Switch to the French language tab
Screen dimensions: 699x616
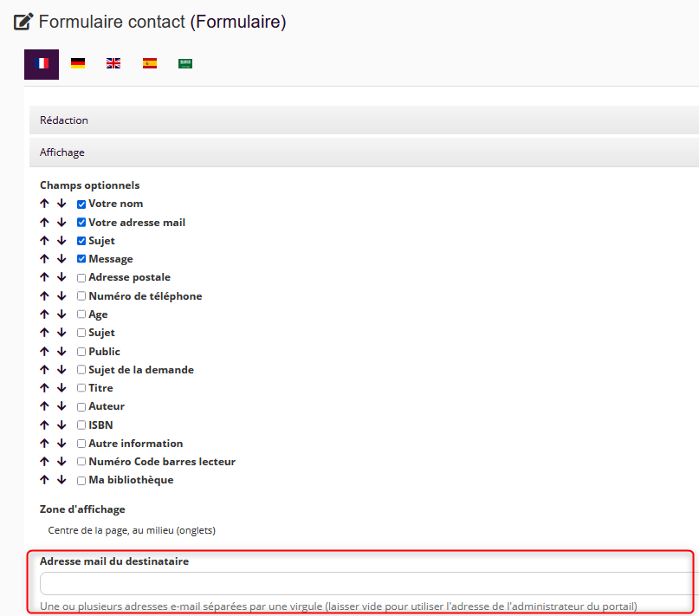tap(42, 64)
